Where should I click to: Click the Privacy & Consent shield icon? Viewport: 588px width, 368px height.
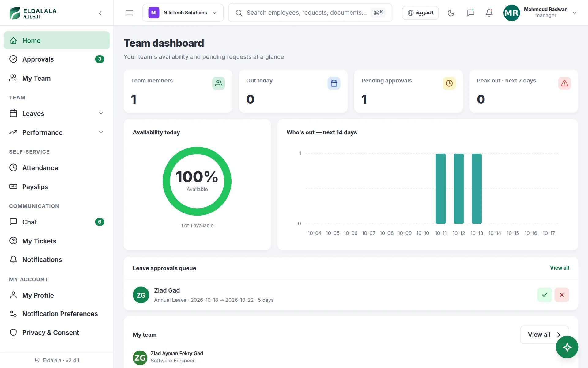click(13, 332)
